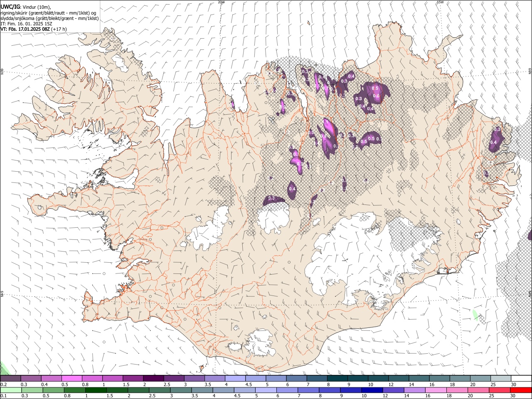Click the palest green 0.1 swatch, lower scale
This screenshot has height=399, width=532.
coord(11,390)
